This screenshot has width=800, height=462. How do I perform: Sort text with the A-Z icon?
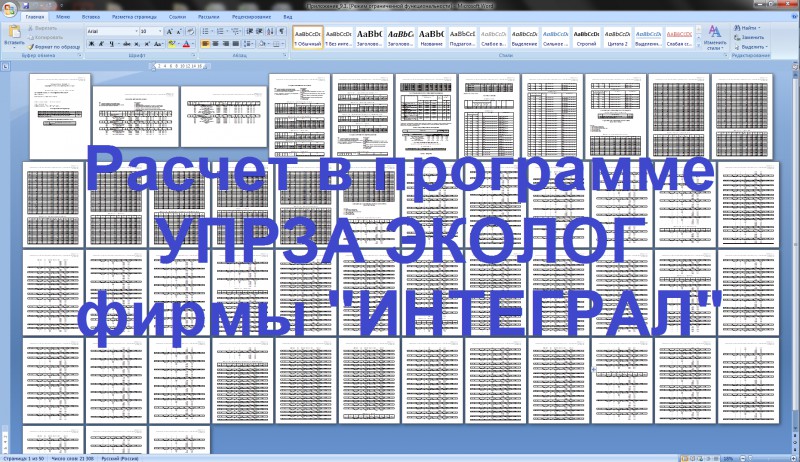271,32
